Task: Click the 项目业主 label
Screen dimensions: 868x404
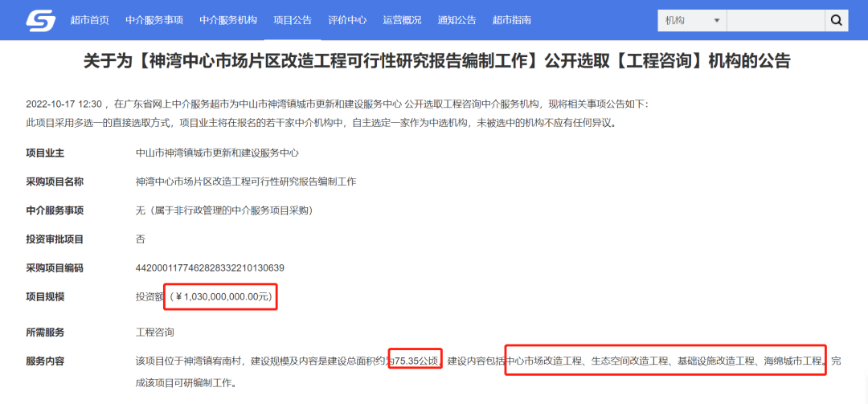Action: 45,153
